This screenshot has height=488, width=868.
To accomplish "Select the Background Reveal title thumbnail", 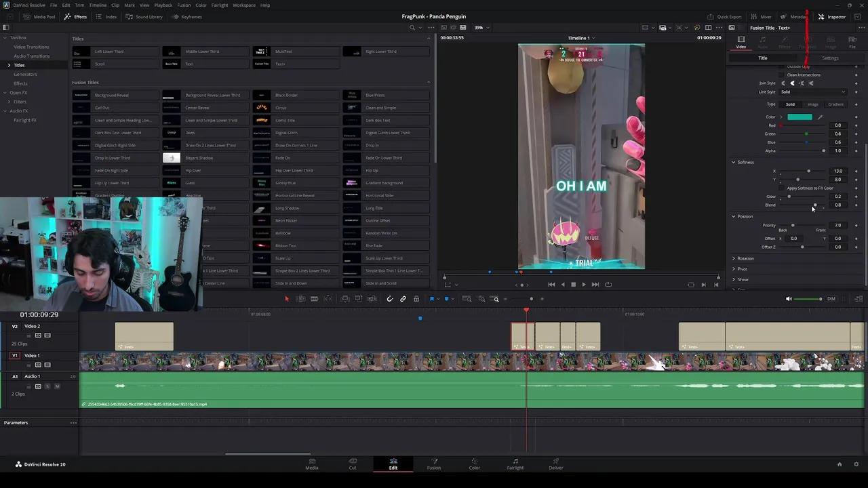I will coord(81,96).
